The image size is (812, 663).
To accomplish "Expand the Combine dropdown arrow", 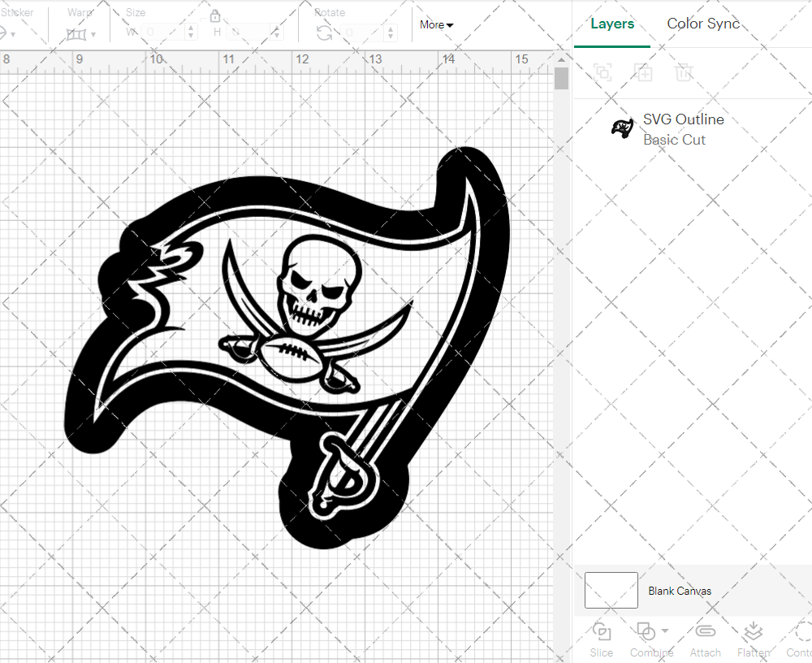I will pos(665,630).
